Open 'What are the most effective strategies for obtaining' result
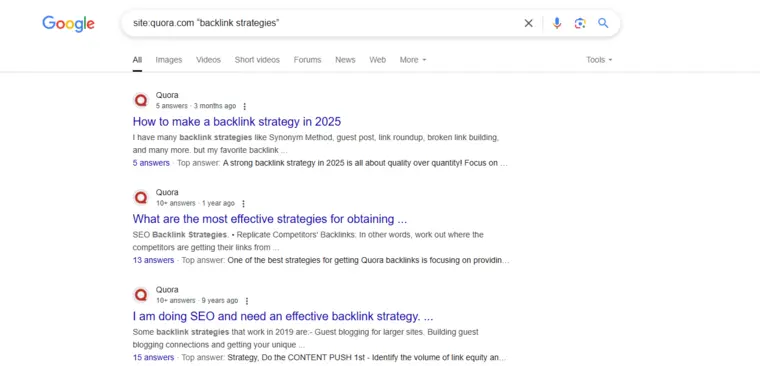This screenshot has width=760, height=366. (270, 219)
